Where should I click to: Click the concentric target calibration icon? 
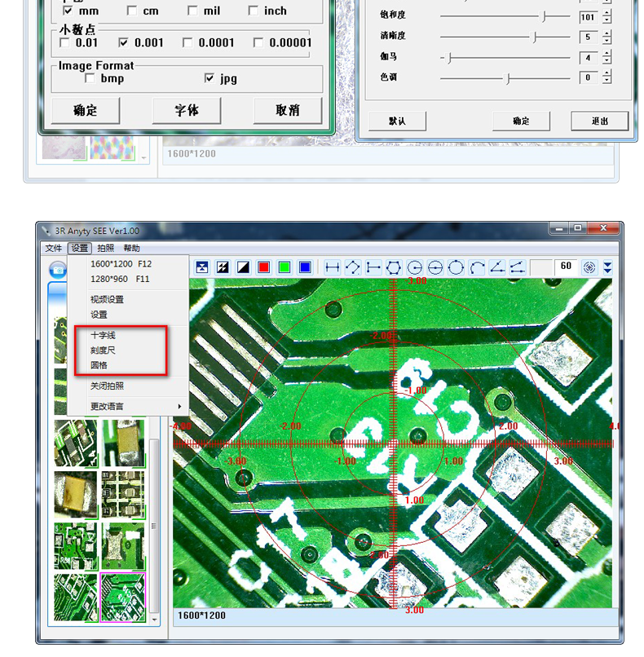(589, 267)
